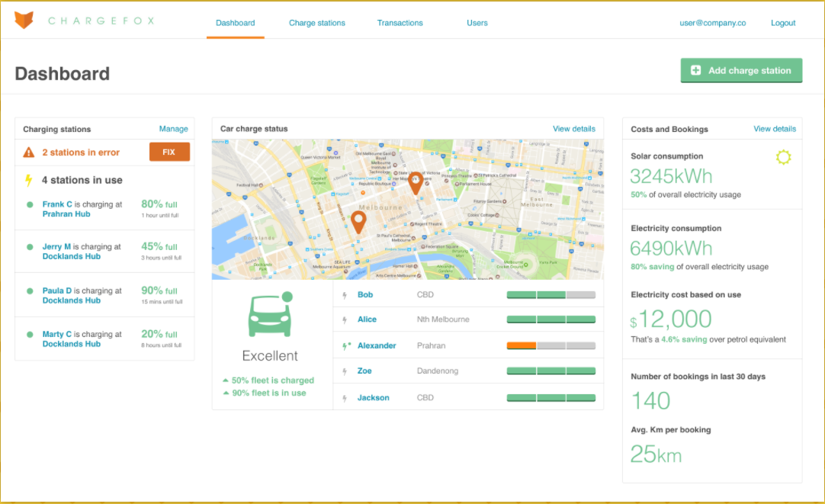This screenshot has width=825, height=504.
Task: Open View details for Costs and Bookings
Action: click(775, 129)
